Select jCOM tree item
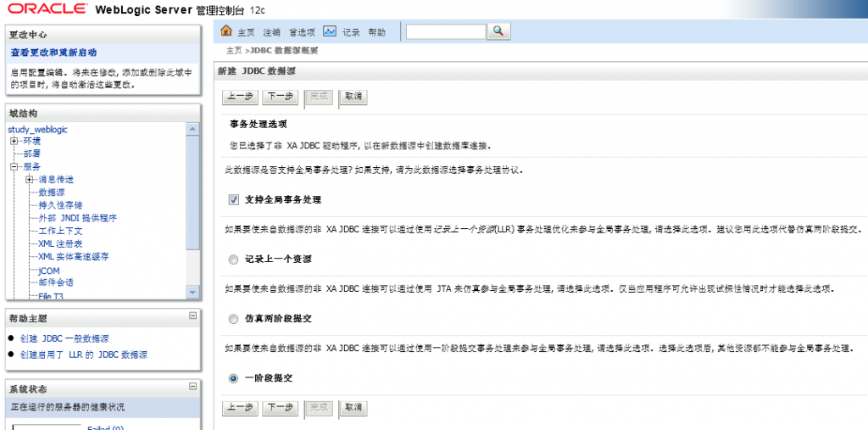 (x=48, y=271)
